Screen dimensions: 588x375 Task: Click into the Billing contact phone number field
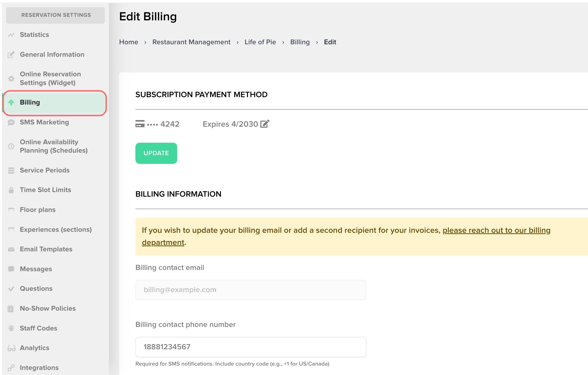(250, 347)
